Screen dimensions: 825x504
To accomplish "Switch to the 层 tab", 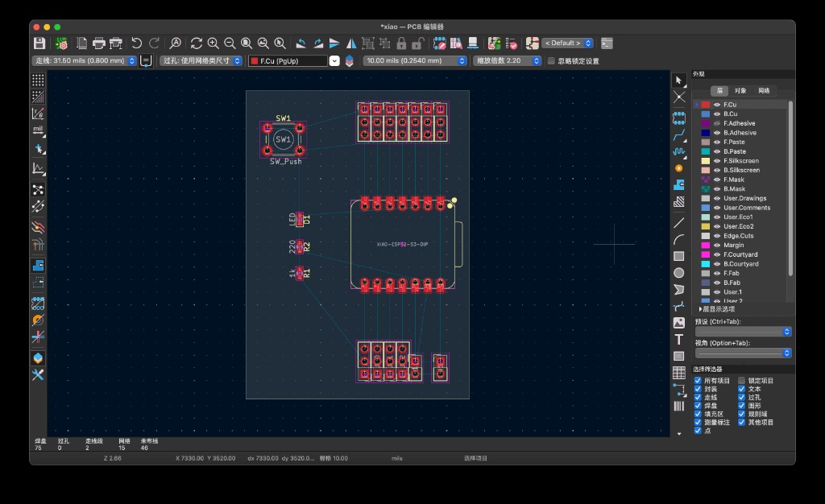I will pos(719,91).
